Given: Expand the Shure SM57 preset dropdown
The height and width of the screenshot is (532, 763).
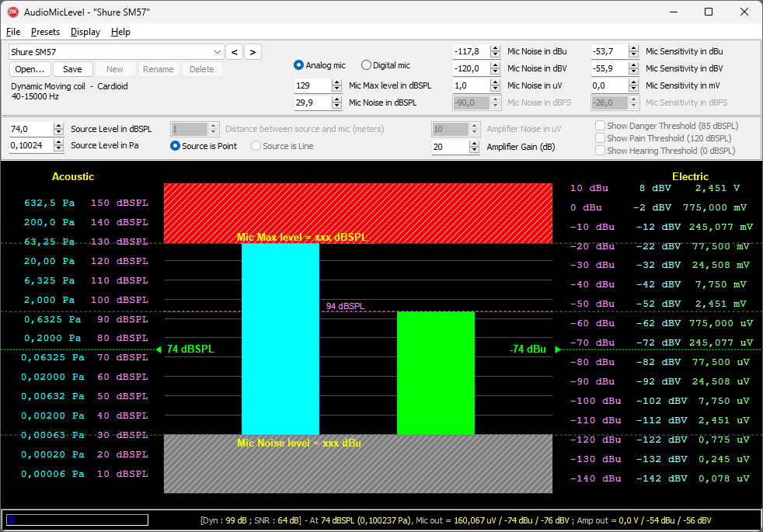Looking at the screenshot, I should pos(217,52).
